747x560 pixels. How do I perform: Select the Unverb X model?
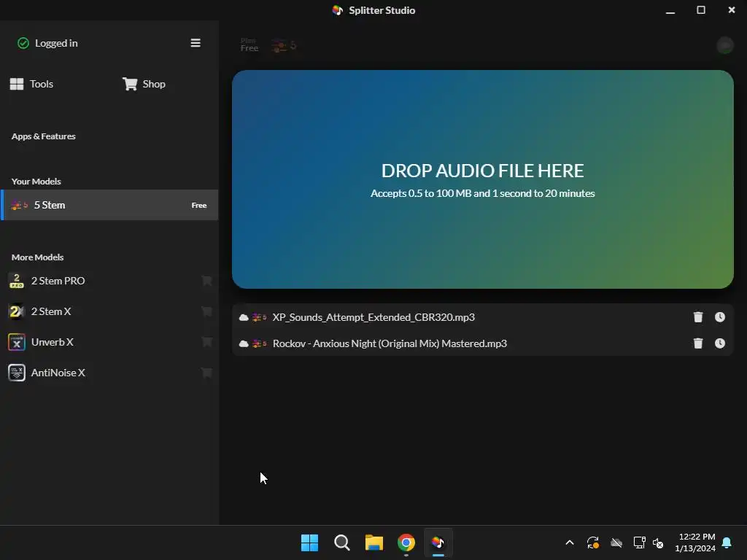click(x=109, y=342)
